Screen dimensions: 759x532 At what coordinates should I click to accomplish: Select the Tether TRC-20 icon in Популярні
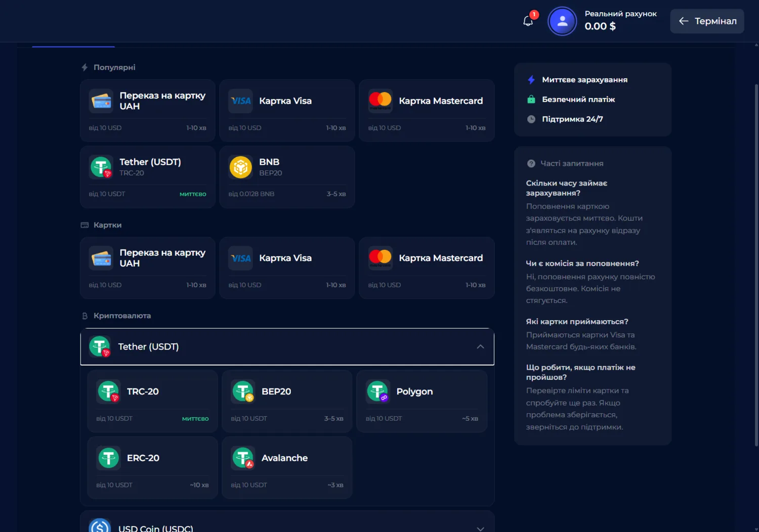click(101, 167)
